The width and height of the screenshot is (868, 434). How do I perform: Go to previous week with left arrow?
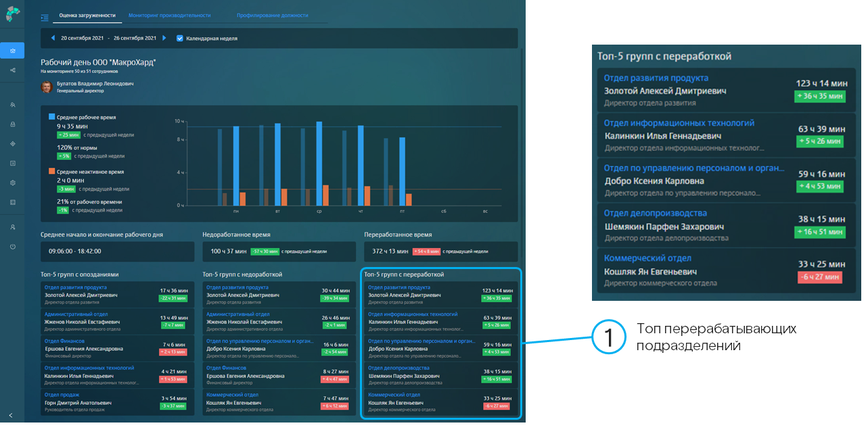coord(53,39)
